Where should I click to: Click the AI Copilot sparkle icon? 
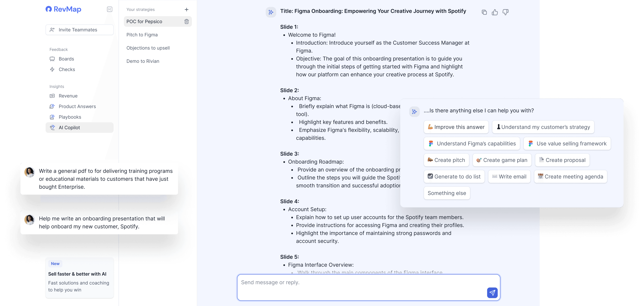52,128
